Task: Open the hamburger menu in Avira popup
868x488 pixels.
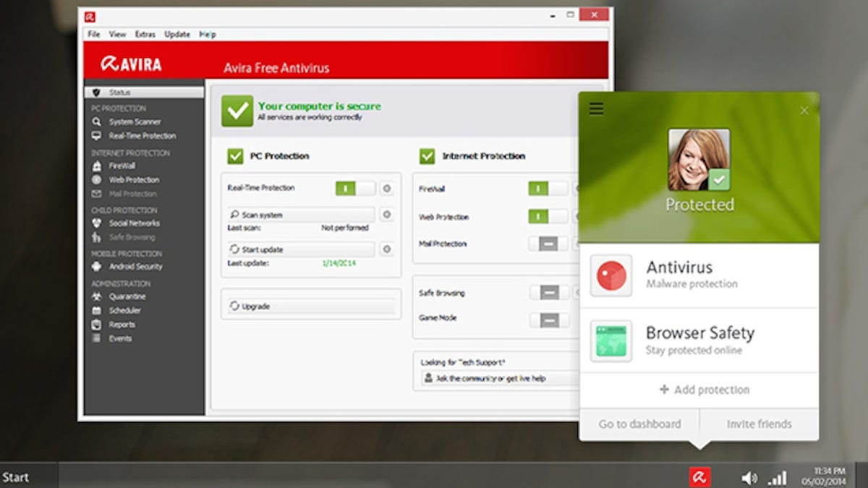Action: (596, 109)
